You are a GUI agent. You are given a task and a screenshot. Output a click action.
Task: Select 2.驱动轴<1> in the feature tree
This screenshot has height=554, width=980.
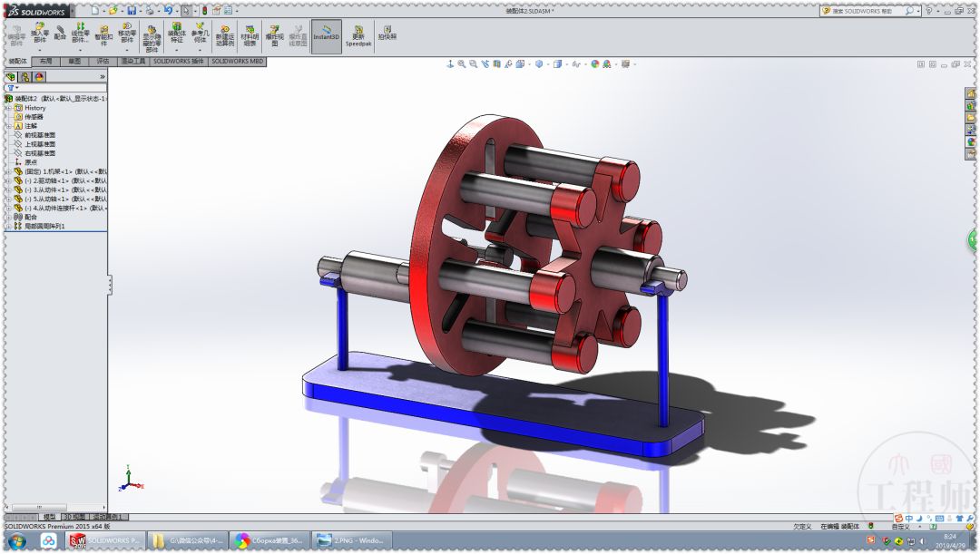50,180
